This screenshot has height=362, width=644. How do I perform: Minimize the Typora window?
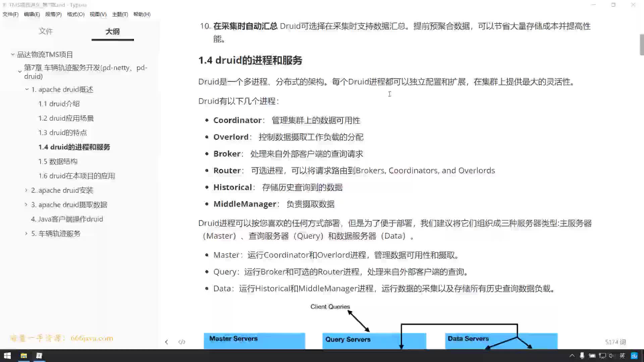point(594,5)
